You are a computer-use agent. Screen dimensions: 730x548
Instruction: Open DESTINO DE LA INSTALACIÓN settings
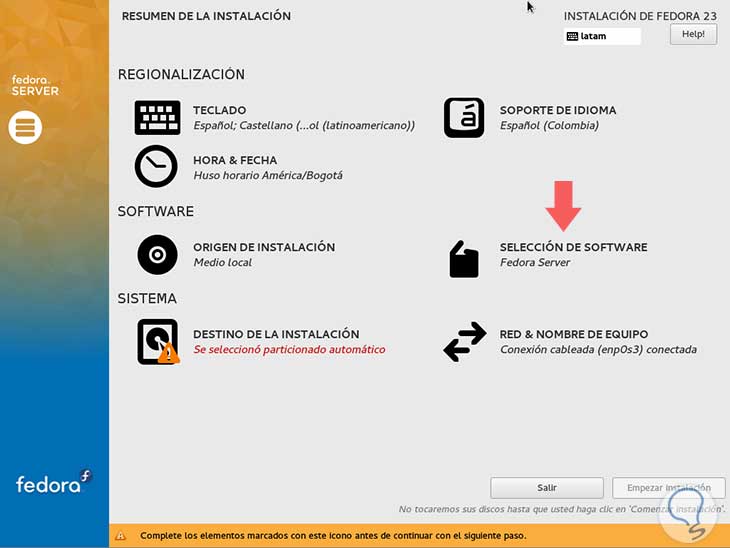(x=276, y=334)
